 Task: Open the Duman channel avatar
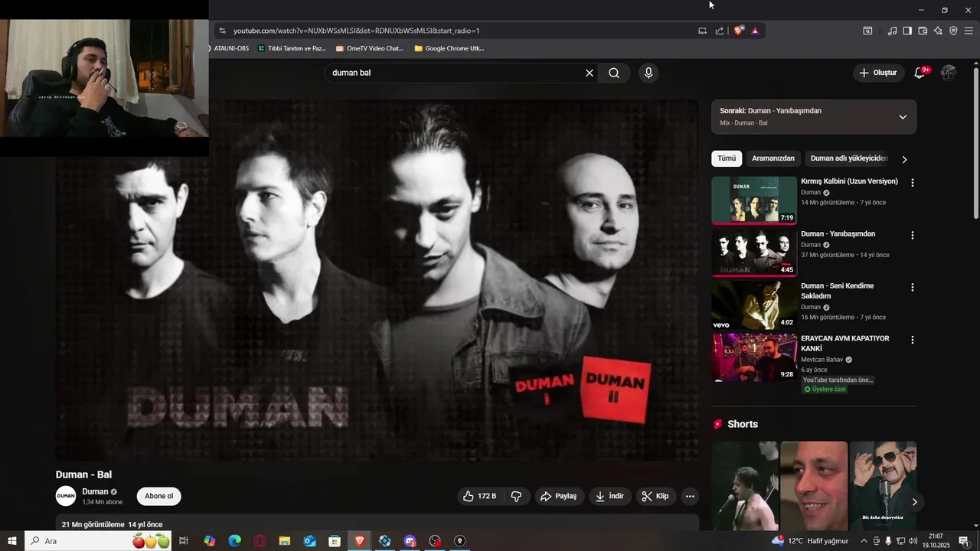coord(66,496)
